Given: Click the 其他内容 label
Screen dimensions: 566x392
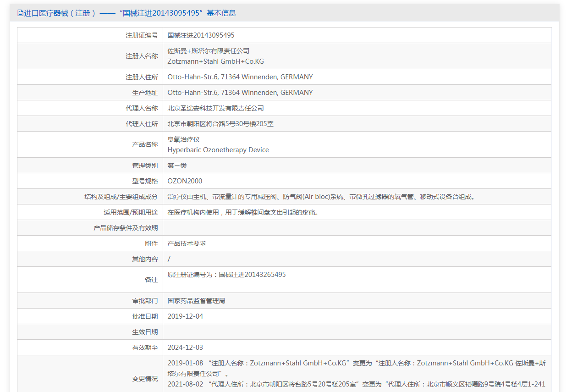Looking at the screenshot, I should 145,259.
